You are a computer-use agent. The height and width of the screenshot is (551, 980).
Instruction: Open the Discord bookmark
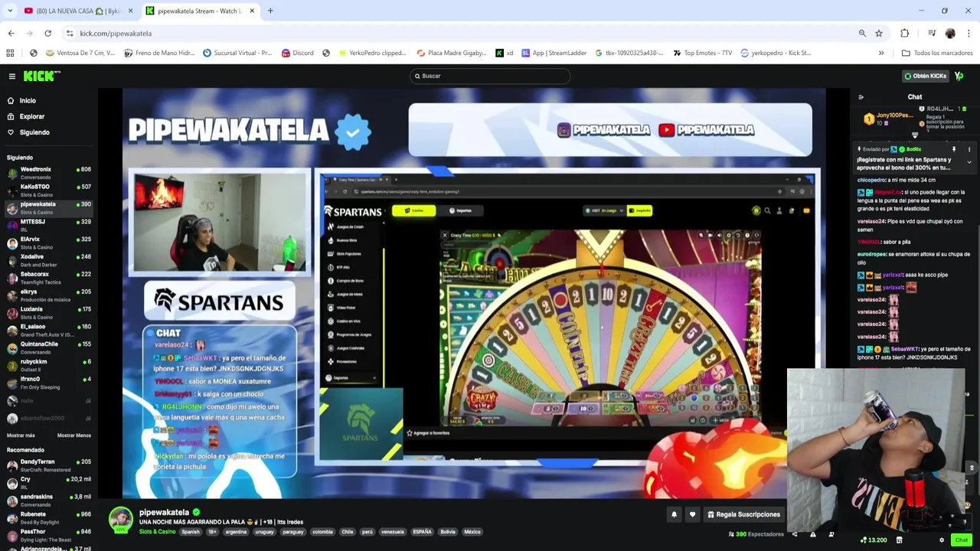(297, 53)
